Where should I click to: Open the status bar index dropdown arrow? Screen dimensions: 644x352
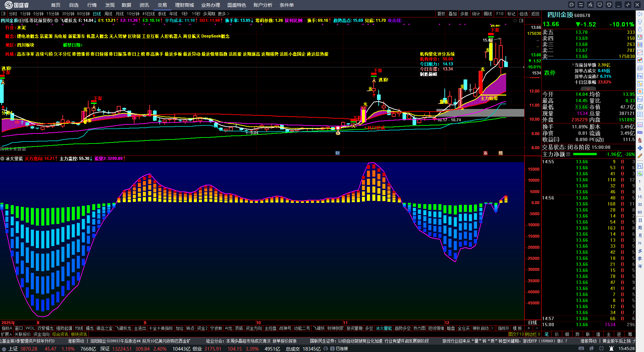point(4,349)
